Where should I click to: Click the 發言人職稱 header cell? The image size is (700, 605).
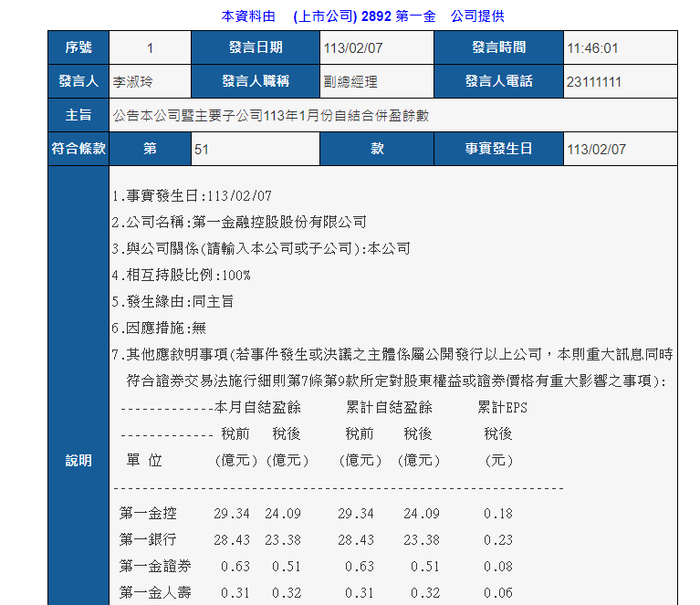[256, 81]
